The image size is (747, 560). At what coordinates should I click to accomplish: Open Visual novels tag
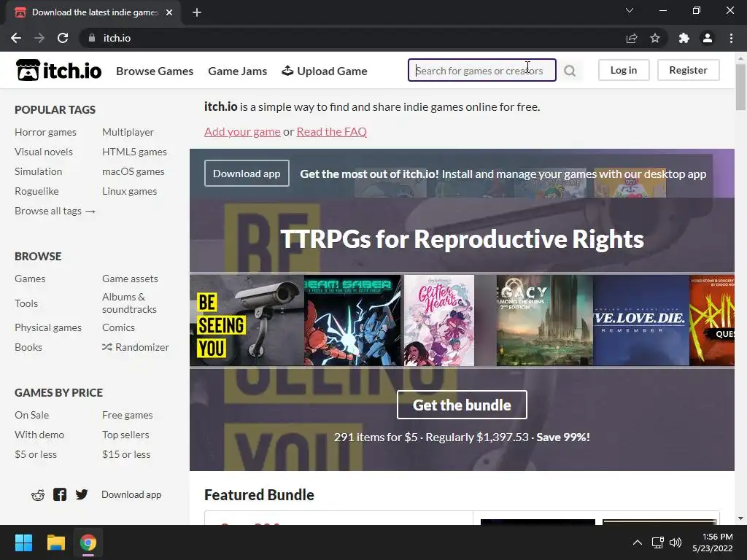44,152
